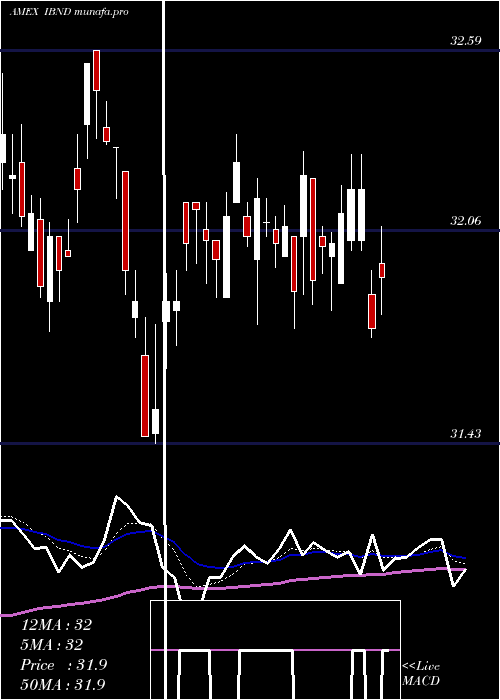This screenshot has height=700, width=500.
Task: Click the 31.43 price level label
Action: point(466,433)
